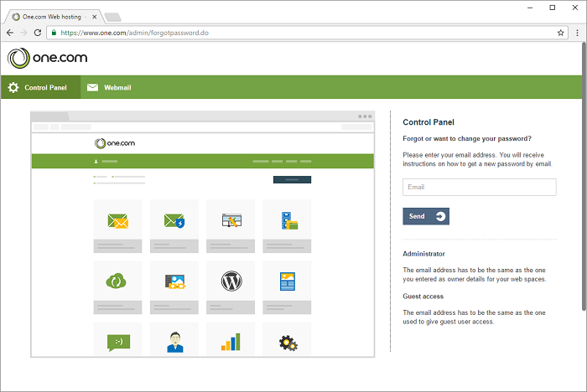Screen dimensions: 587x392
Task: Click the green padlock security icon
Action: 54,33
